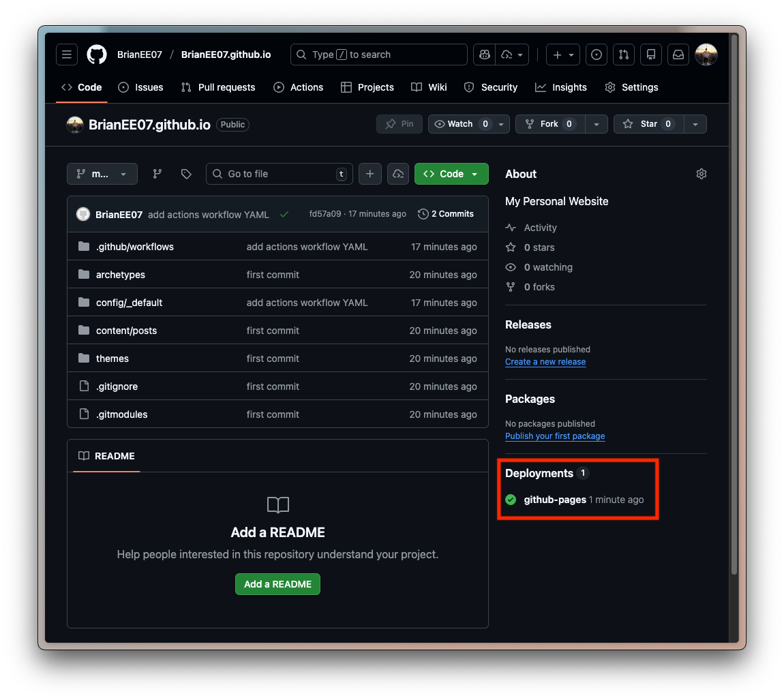Open the notifications inbox icon
Screen dimensions: 784x700
pyautogui.click(x=678, y=55)
